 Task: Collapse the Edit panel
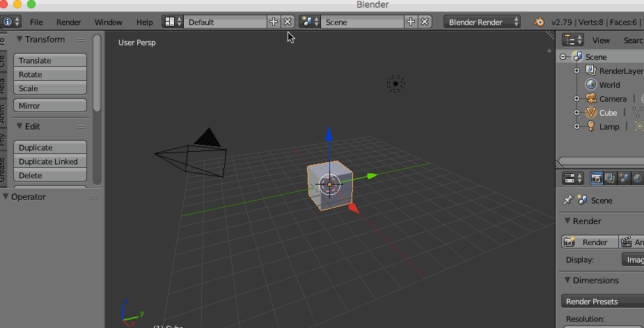coord(19,126)
